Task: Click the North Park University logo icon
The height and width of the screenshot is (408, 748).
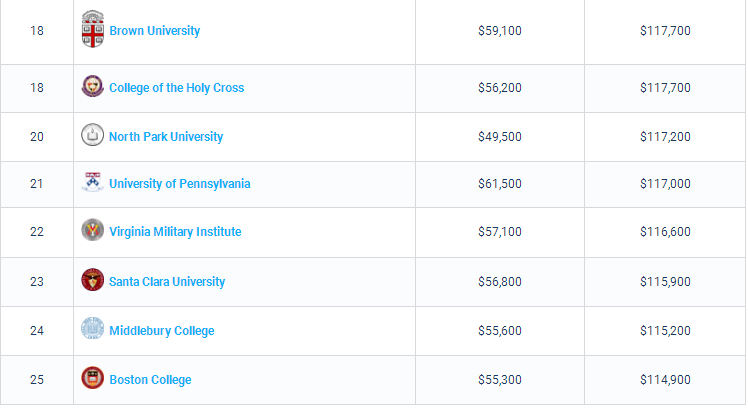Action: coord(92,135)
